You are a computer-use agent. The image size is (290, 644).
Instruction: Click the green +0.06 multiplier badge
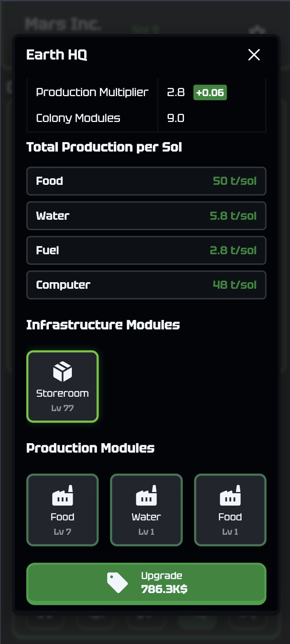210,92
